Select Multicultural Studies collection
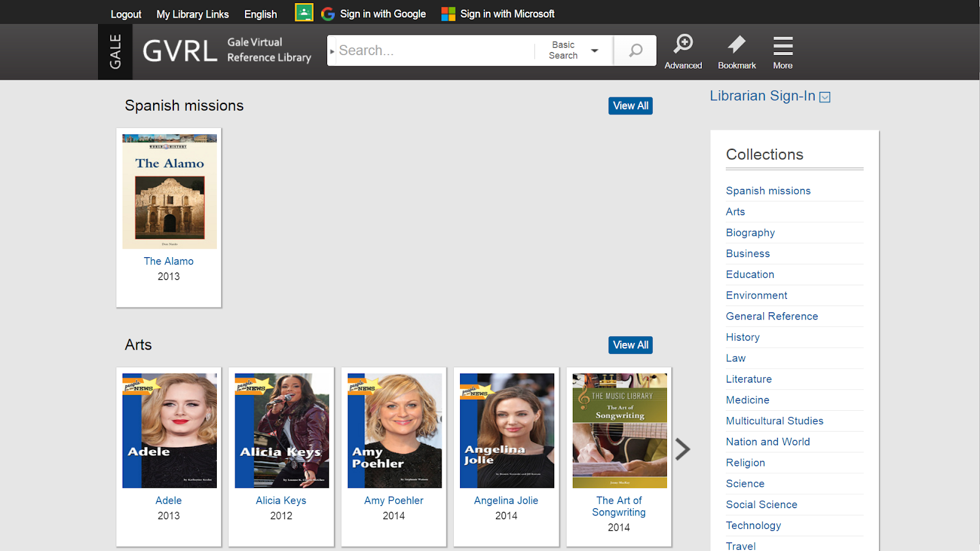980x551 pixels. [775, 421]
